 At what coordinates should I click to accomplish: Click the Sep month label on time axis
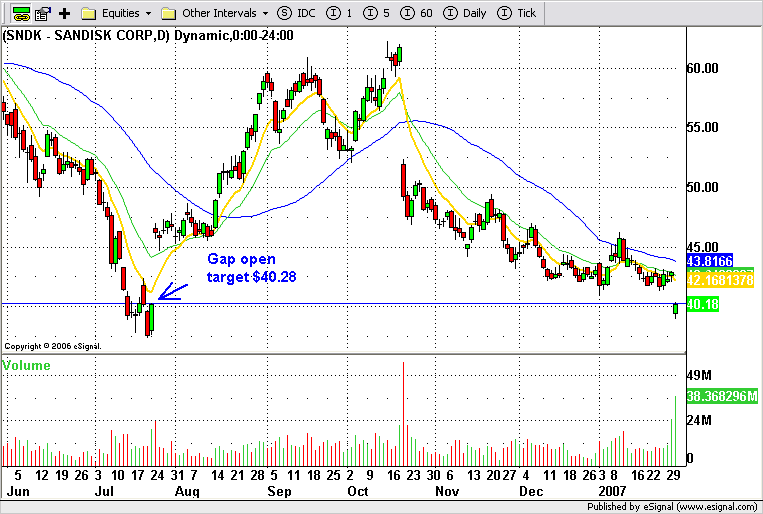(x=279, y=492)
